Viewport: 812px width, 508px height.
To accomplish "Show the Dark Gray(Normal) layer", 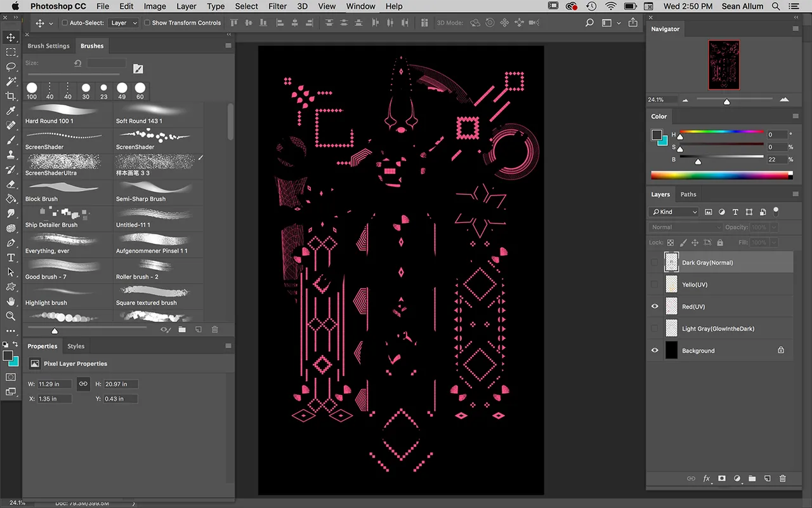I will click(x=655, y=262).
